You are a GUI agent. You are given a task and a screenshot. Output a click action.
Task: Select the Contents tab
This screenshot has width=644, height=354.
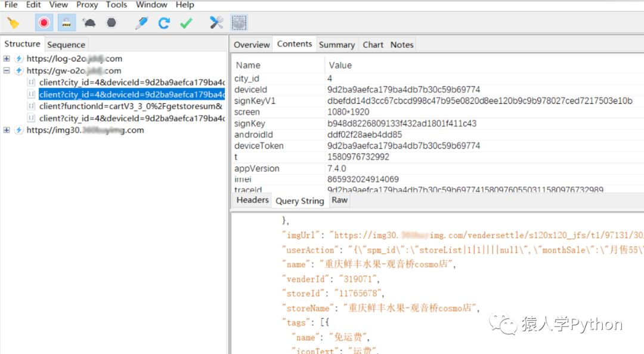click(x=295, y=44)
